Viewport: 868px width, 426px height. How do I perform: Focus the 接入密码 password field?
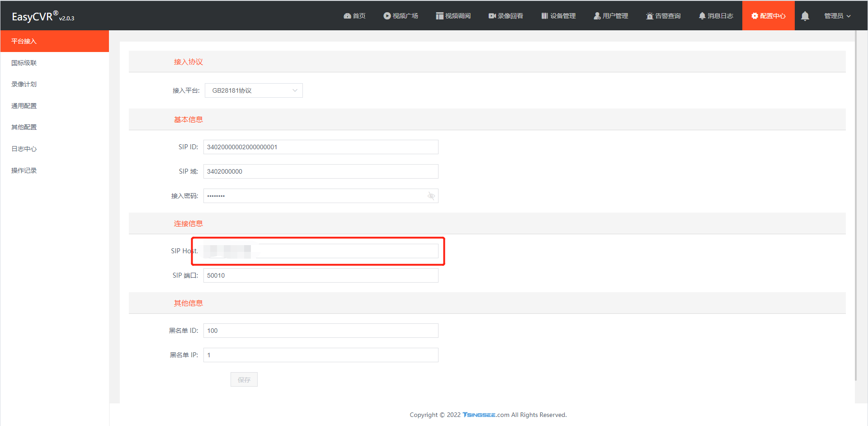(321, 196)
